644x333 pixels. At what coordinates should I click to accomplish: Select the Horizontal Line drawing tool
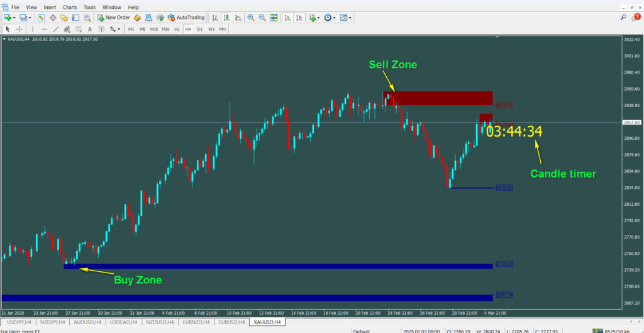click(x=44, y=29)
